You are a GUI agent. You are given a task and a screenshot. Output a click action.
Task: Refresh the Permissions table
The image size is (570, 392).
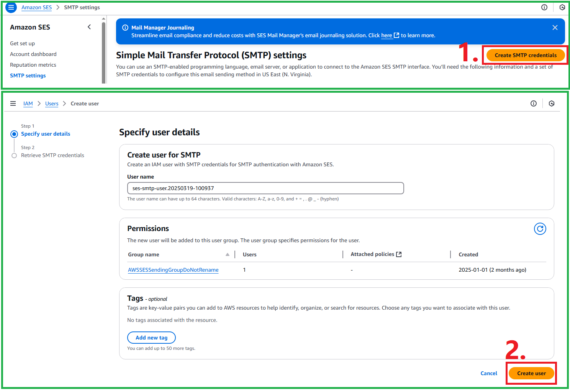540,229
